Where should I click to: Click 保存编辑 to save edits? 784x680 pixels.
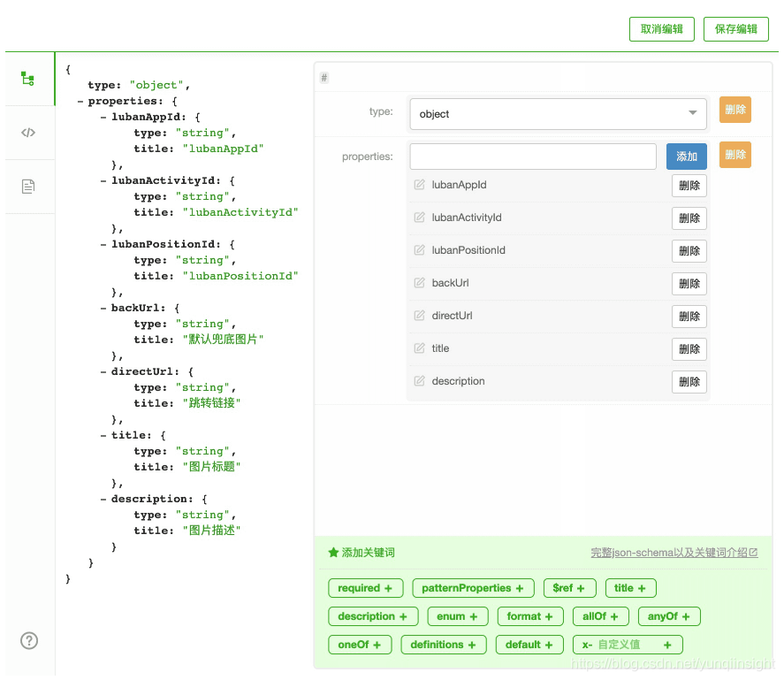pos(735,29)
